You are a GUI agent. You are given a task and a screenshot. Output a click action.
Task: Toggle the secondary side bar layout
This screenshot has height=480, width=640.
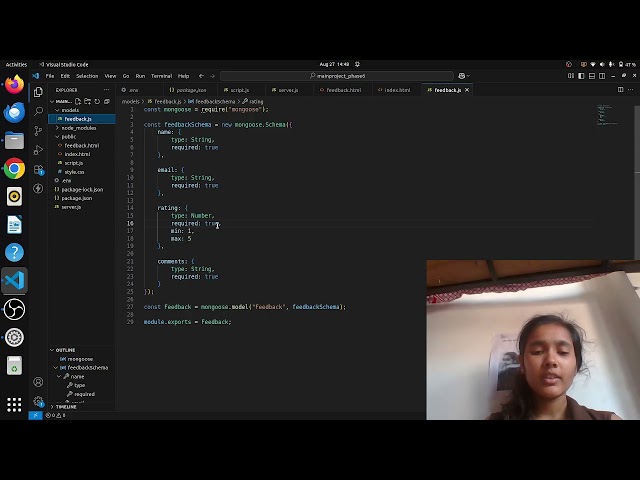click(x=602, y=76)
